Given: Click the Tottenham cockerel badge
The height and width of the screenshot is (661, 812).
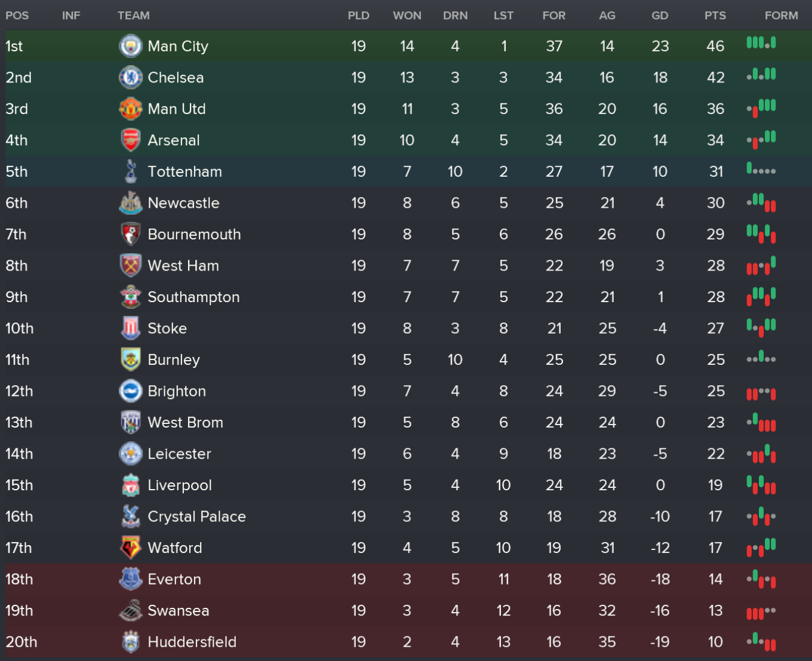Looking at the screenshot, I should (x=130, y=171).
